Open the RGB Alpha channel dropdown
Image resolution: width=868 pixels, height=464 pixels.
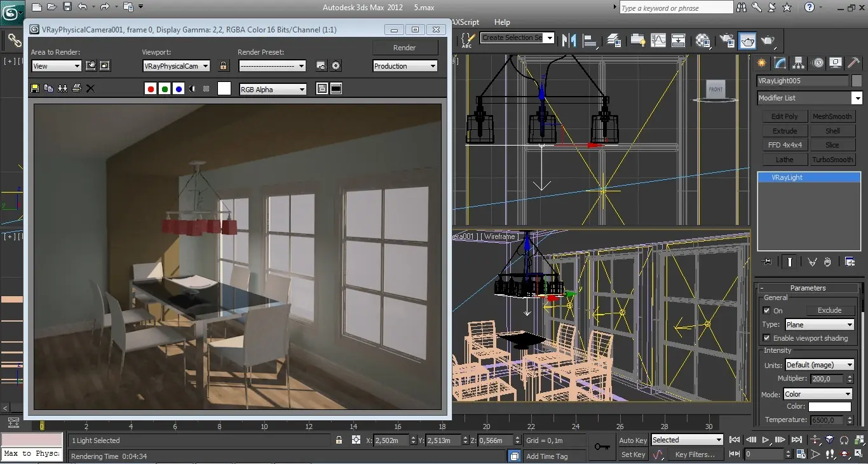273,89
